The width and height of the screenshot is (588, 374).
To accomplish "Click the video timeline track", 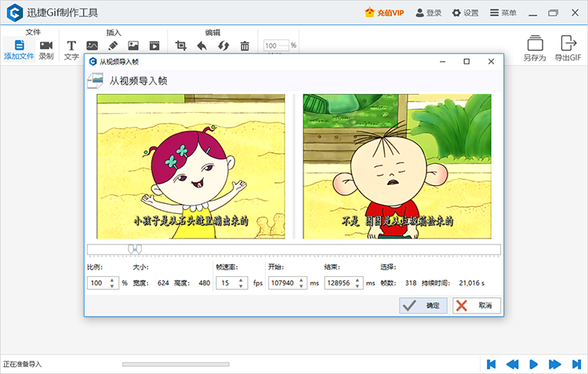I will tap(294, 250).
